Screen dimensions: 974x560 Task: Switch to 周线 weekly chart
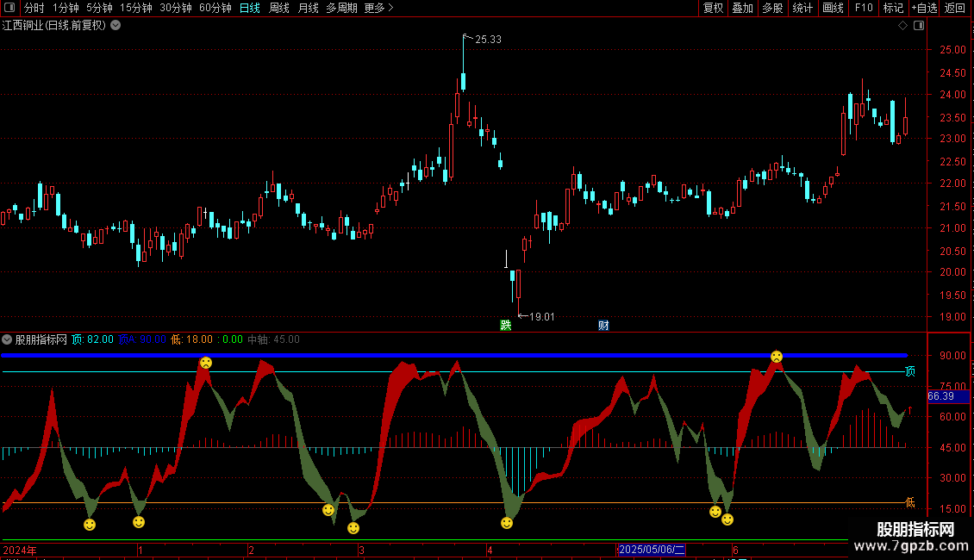[x=279, y=8]
